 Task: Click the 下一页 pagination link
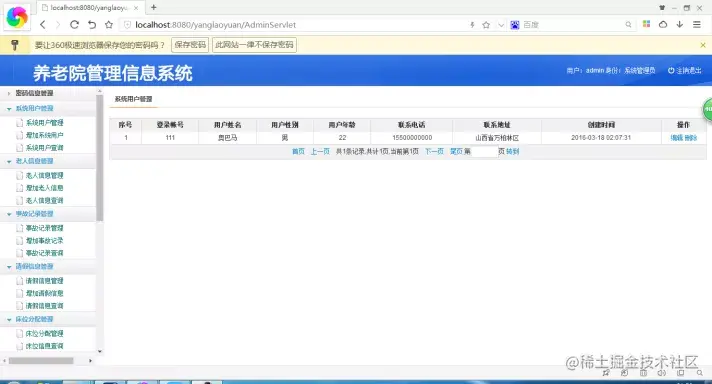(x=434, y=151)
